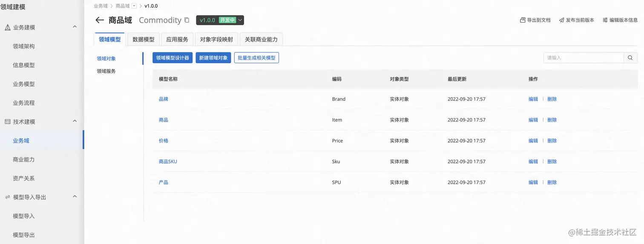Viewport: 644px width, 244px height.
Task: Open the 商品SKU model link
Action: click(x=168, y=162)
